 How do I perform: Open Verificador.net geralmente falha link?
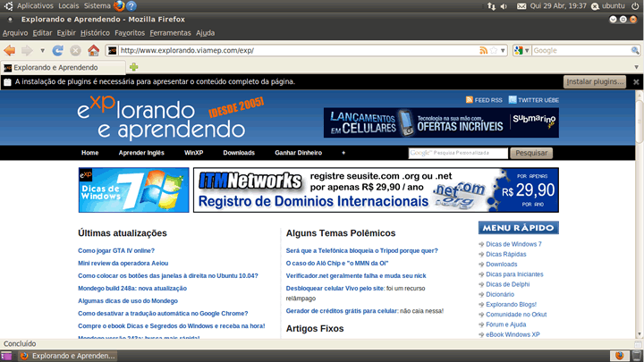coord(356,276)
